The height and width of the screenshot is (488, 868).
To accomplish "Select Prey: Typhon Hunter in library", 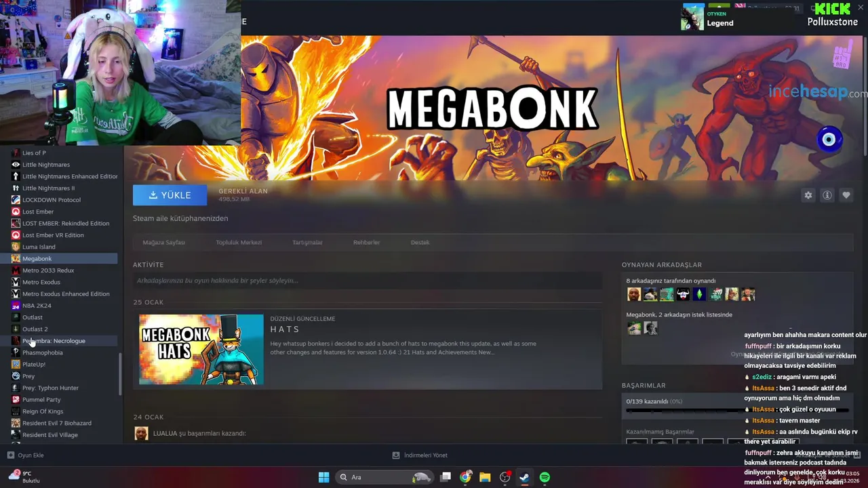I will coord(50,388).
